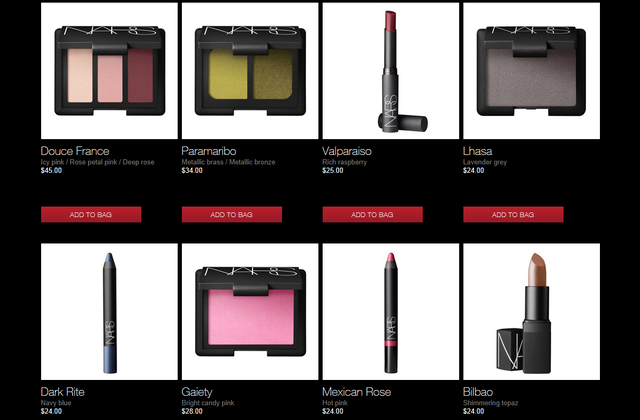View the Mexican Rose lip pencil image
Viewport: 640px width, 420px height.
point(391,311)
